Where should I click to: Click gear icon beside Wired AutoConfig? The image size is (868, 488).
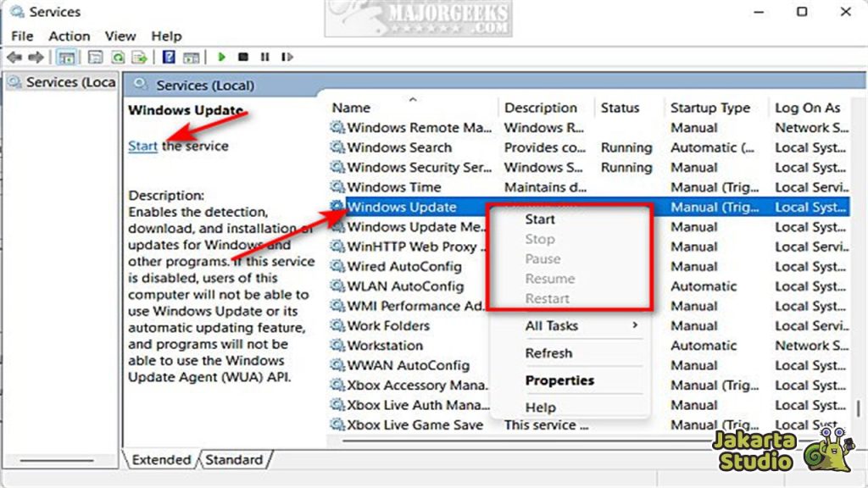pyautogui.click(x=337, y=266)
